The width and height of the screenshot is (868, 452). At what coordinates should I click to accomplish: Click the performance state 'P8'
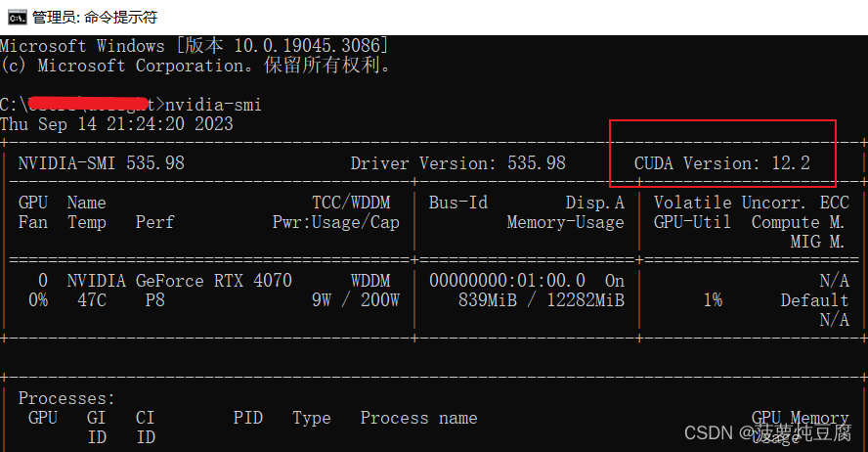[155, 300]
